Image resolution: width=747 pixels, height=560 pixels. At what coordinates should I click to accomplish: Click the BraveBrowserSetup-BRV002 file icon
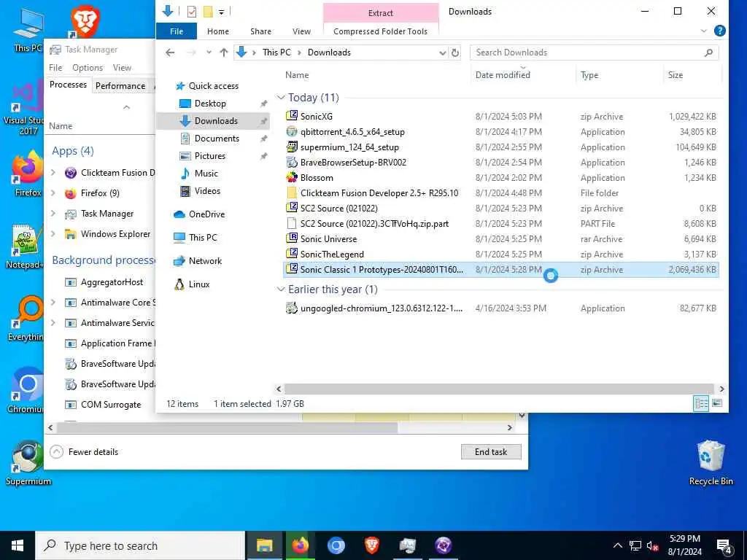(292, 162)
